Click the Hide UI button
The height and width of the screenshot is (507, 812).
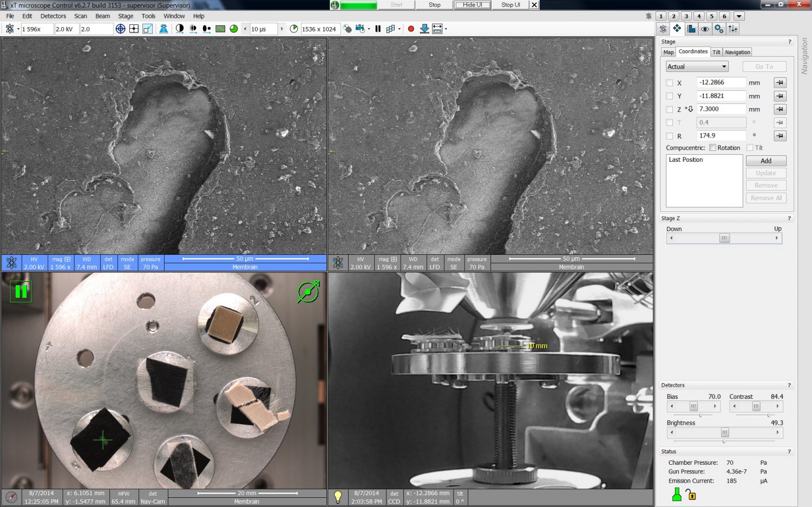coord(473,5)
